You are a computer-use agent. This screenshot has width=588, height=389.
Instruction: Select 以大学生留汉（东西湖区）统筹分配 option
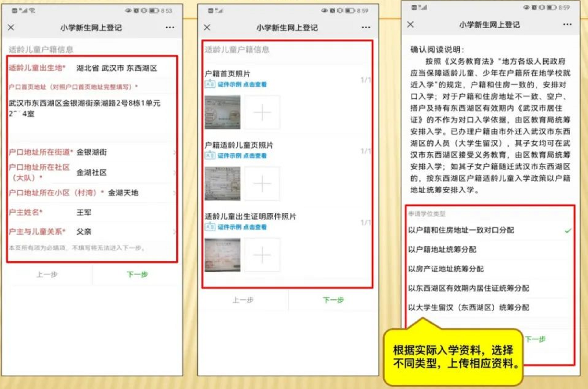pos(489,307)
